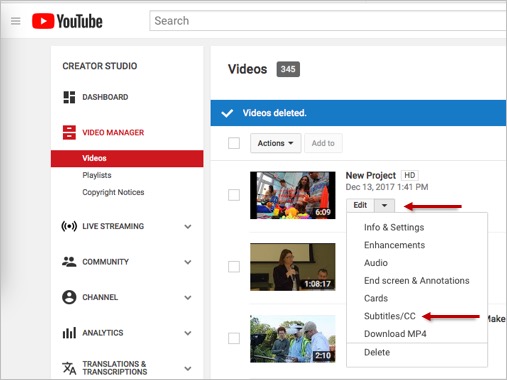
Task: Open the Community label
Action: point(105,262)
